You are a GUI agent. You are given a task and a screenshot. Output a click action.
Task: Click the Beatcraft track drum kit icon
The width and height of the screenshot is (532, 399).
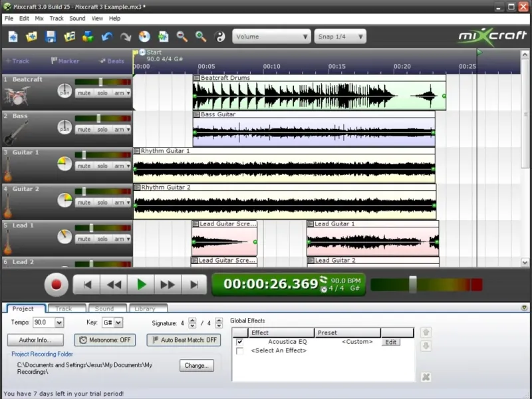click(16, 96)
